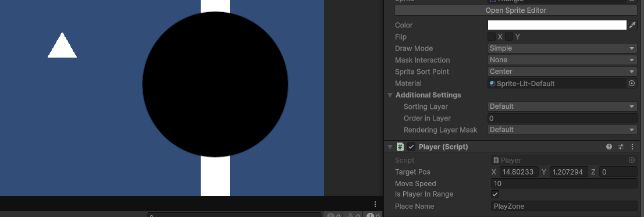Screen dimensions: 644x217
Task: Click the Open Sprite Editor button
Action: (x=516, y=10)
